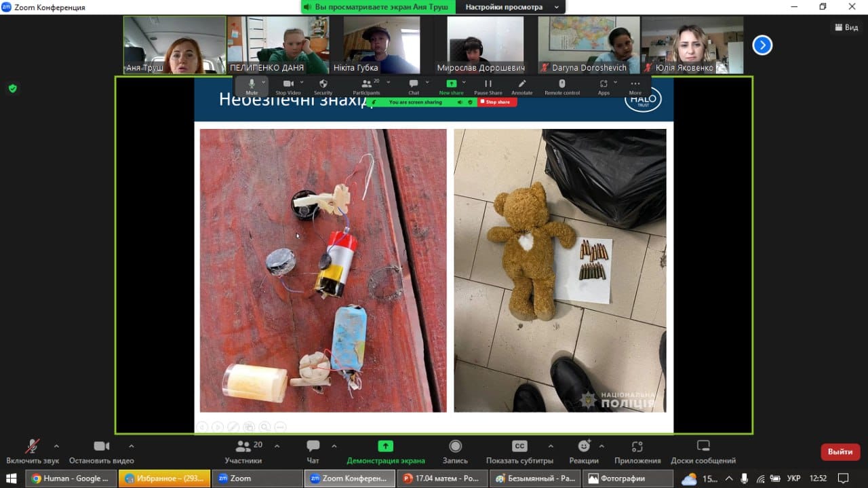This screenshot has height=488, width=868.
Task: Expand audio options arrow beside microphone
Action: 56,446
